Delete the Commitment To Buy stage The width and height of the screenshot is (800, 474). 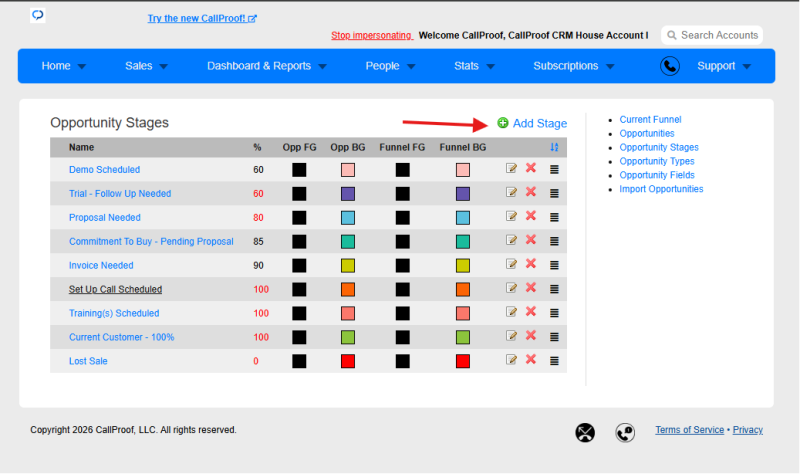pos(531,240)
